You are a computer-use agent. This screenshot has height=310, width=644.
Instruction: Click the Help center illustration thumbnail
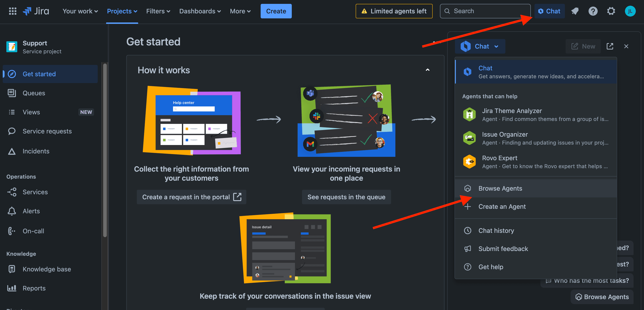coord(192,121)
